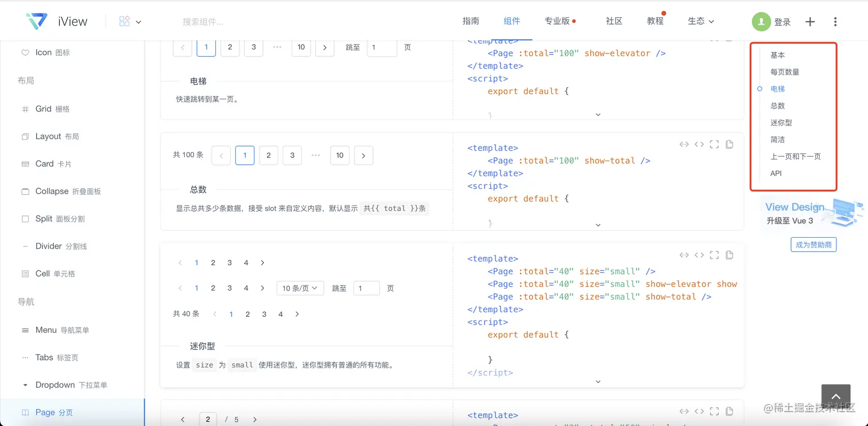The height and width of the screenshot is (426, 868).
Task: Select page 2 in the 共 40 条 mini pagination
Action: 248,314
